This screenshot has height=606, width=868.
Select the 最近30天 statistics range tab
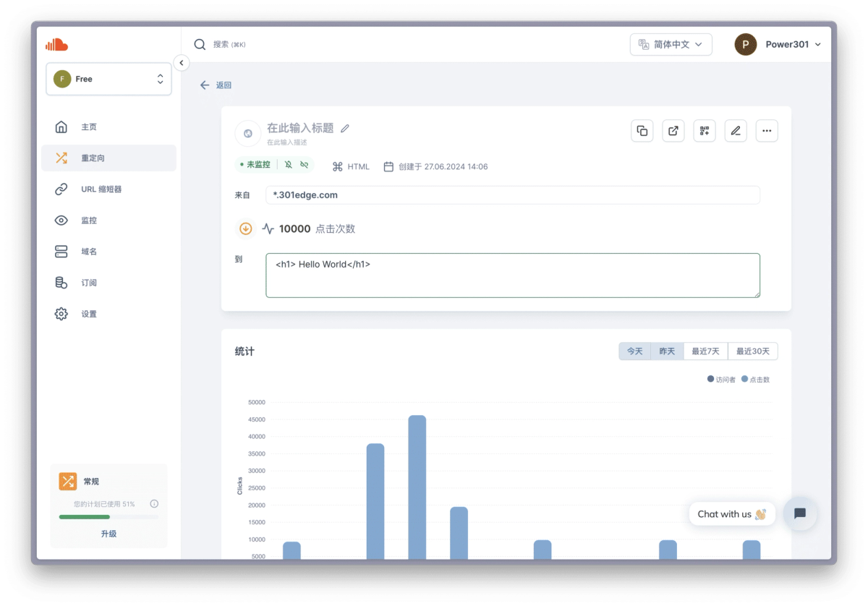753,351
